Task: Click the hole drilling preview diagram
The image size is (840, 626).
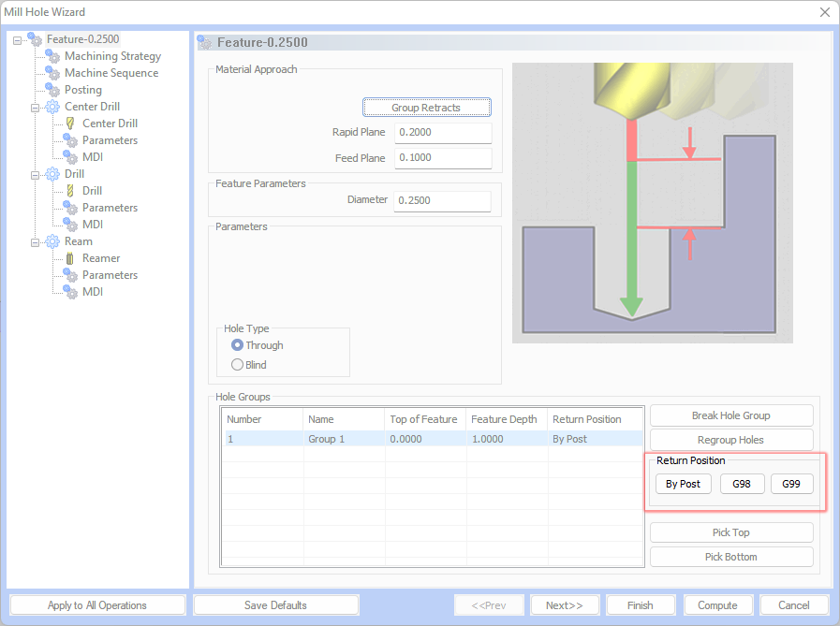Action: [653, 203]
